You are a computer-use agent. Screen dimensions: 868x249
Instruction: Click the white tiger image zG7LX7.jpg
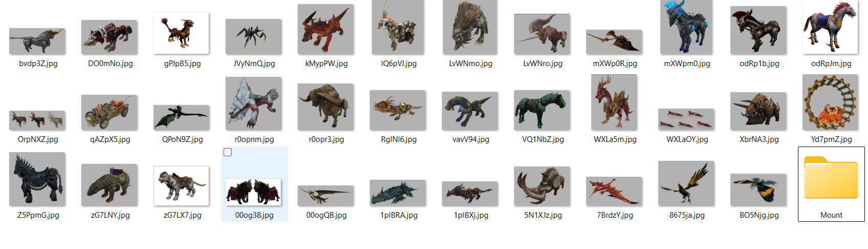pos(182,185)
